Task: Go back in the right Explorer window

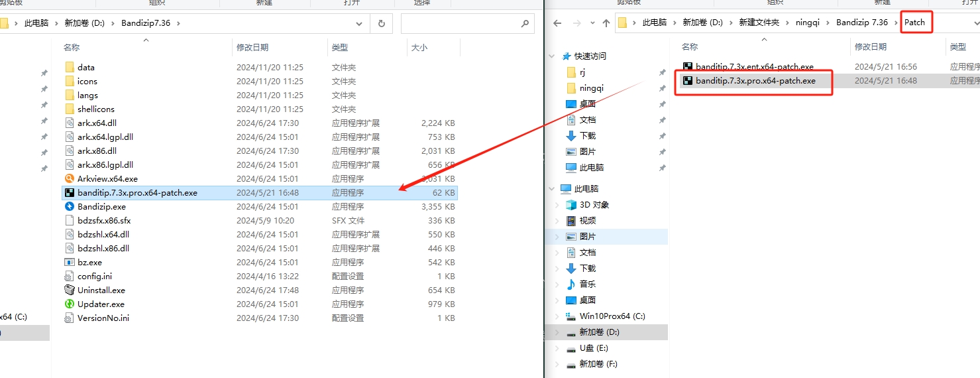Action: [x=557, y=23]
